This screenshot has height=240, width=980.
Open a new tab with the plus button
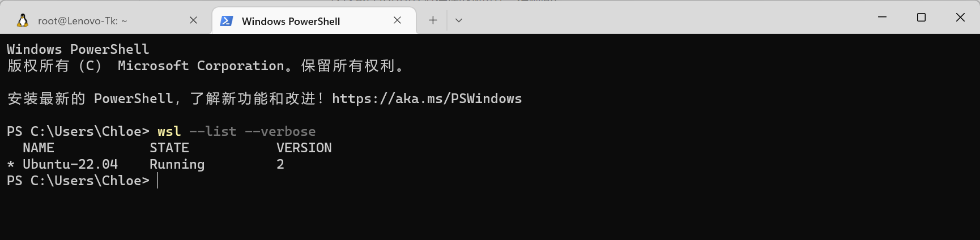coord(433,20)
